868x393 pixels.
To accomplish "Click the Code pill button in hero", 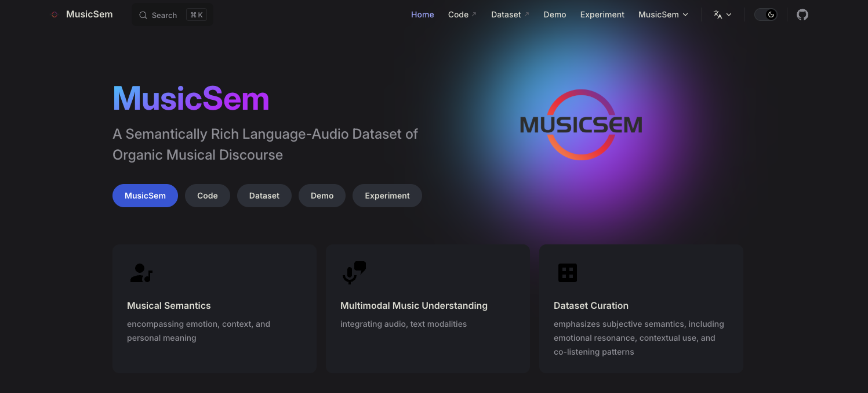I will click(208, 196).
